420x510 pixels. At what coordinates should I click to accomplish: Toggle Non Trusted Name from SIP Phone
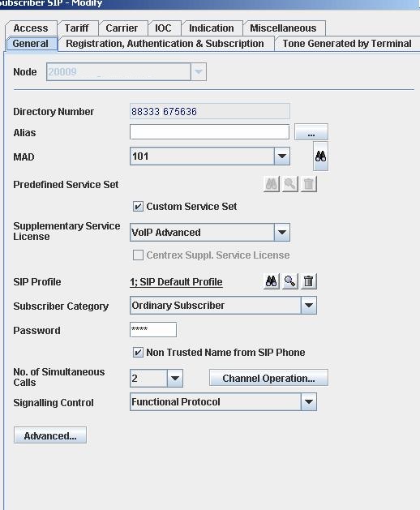(x=138, y=352)
